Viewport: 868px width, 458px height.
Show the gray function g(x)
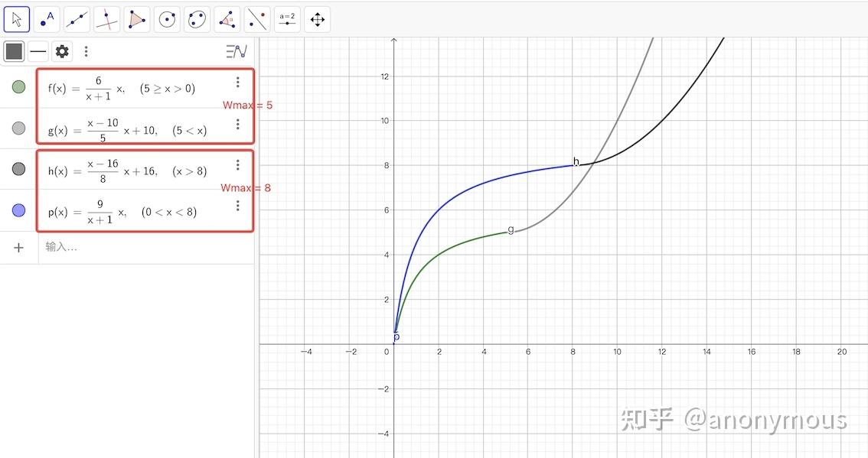point(18,128)
